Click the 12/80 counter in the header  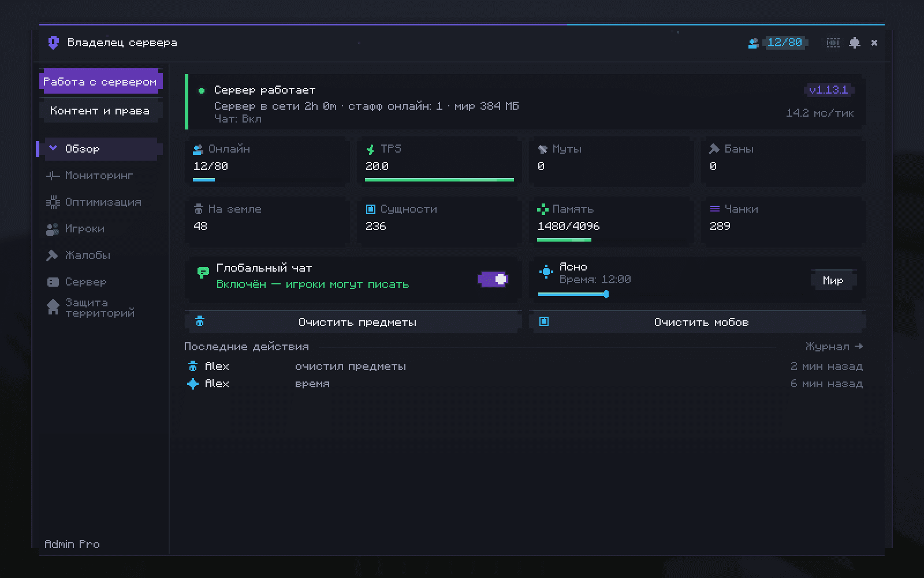tap(785, 43)
